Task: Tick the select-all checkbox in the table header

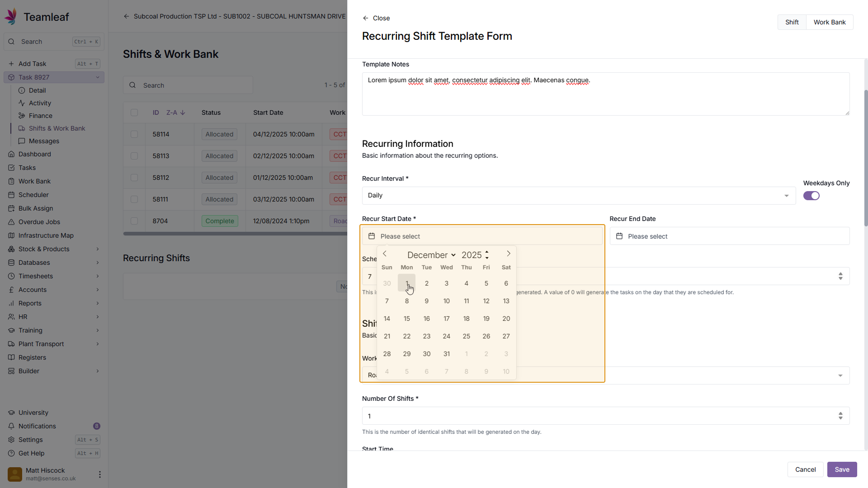Action: coord(134,113)
